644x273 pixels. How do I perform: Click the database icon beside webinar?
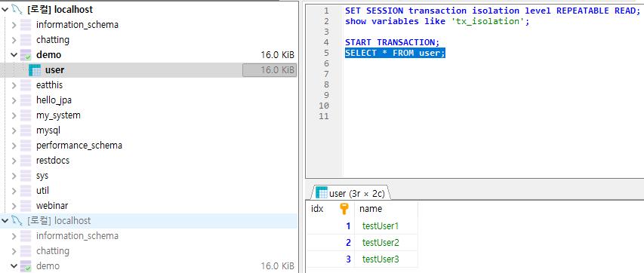[x=26, y=206]
